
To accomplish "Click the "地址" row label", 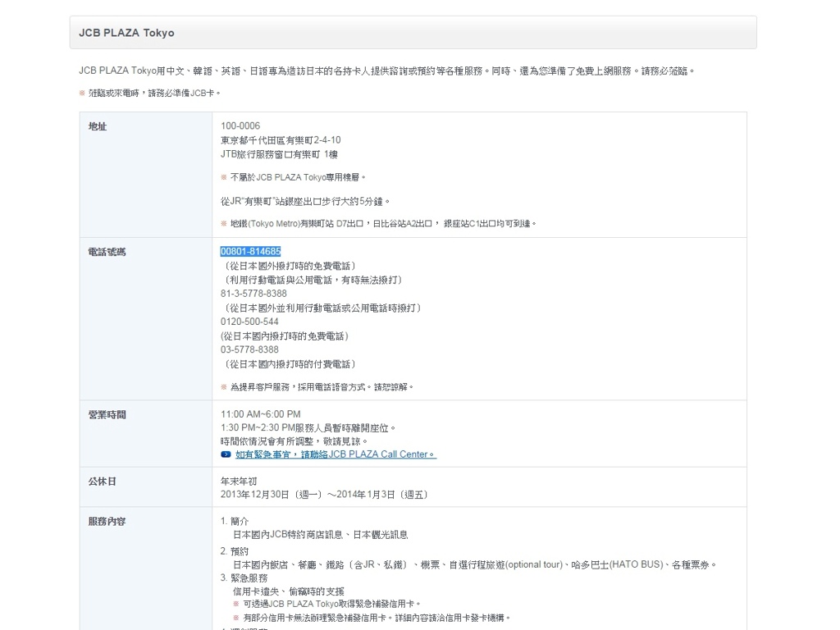I will (98, 126).
